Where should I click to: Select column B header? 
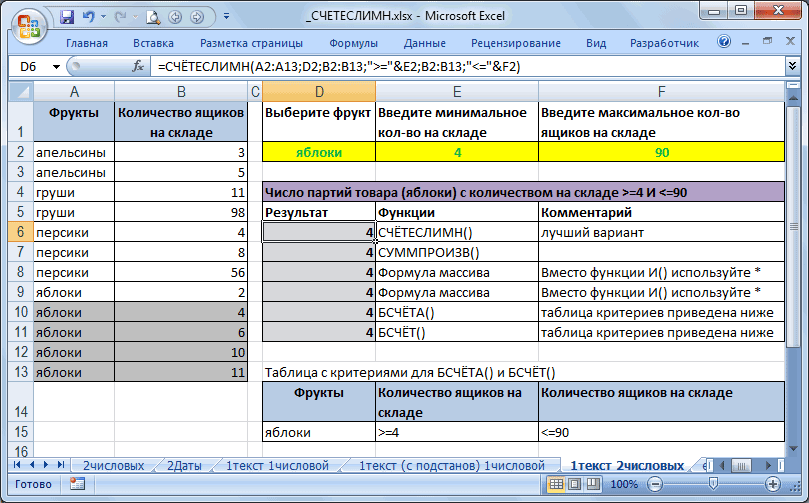[181, 92]
